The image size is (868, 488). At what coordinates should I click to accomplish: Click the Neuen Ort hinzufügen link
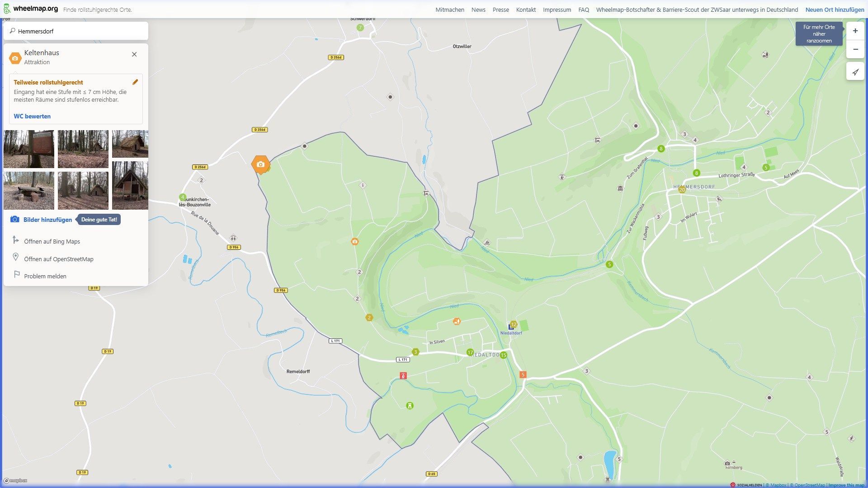point(835,9)
